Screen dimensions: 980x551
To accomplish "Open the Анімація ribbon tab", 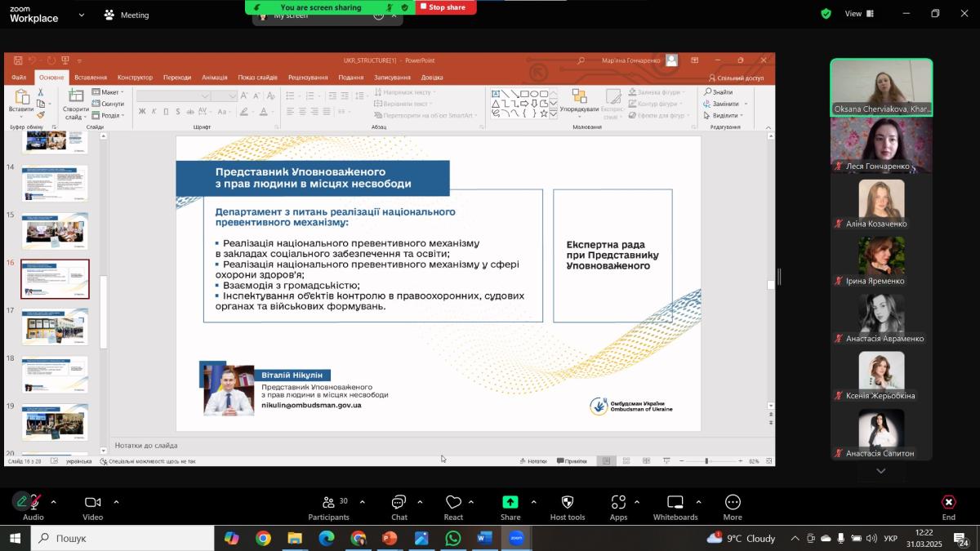I will 214,78.
